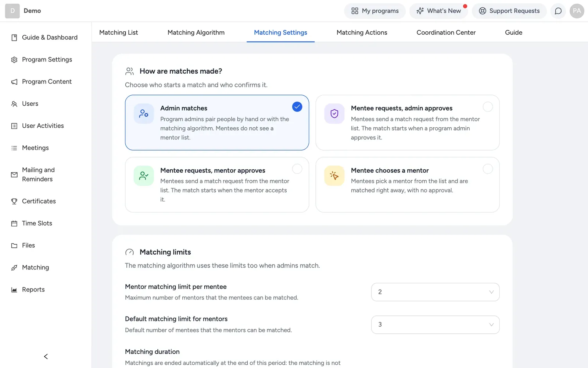Viewport: 588px width, 368px height.
Task: Open the Certificates trophy icon
Action: point(14,201)
